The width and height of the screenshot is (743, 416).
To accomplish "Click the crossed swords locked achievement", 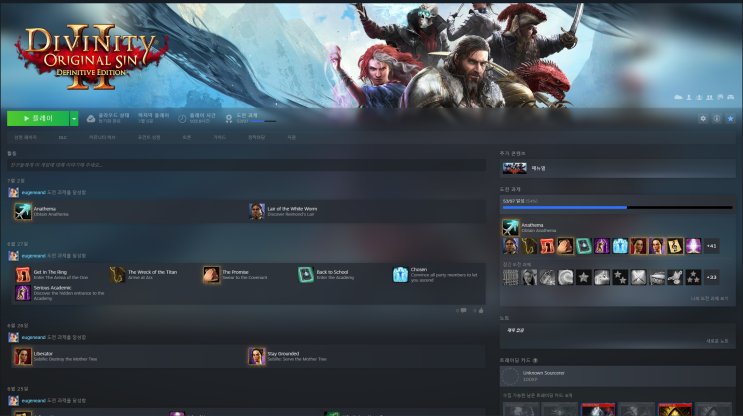I will point(638,277).
